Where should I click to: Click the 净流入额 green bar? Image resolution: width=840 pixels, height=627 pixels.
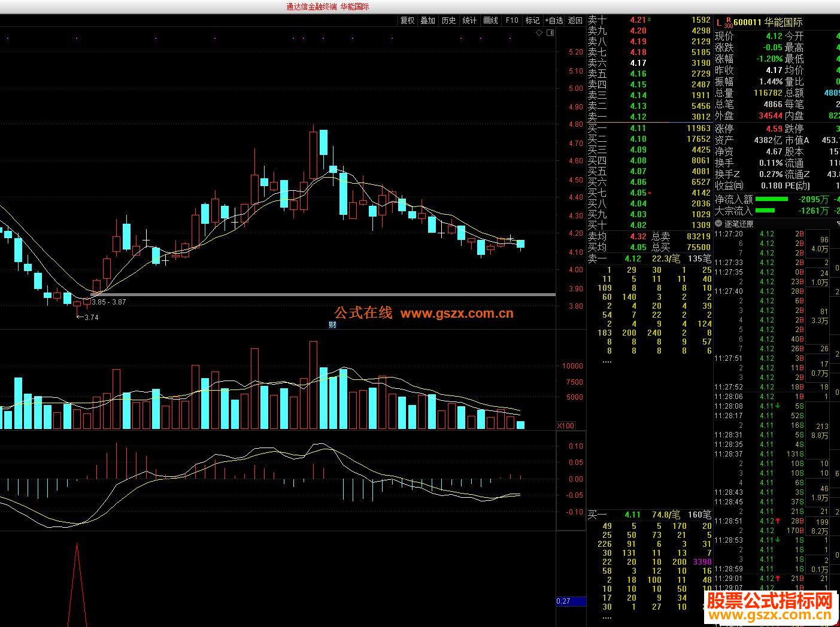(x=772, y=199)
